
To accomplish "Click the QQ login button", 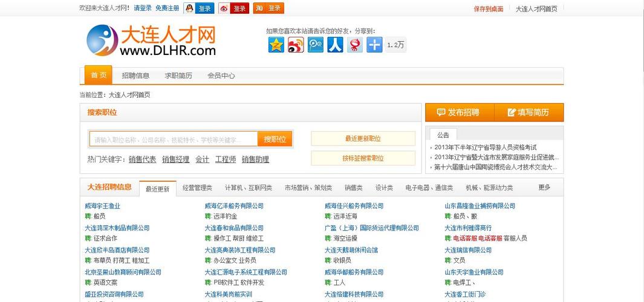I will pyautogui.click(x=199, y=8).
